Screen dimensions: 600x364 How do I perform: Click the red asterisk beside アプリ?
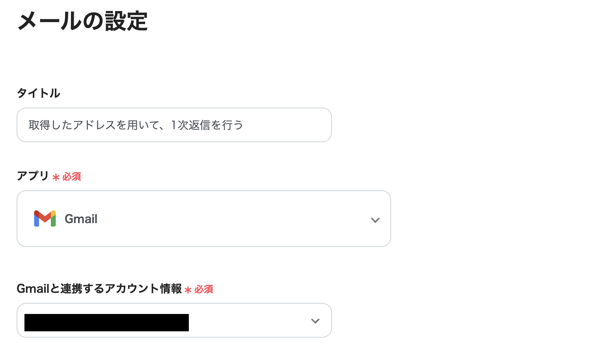click(56, 177)
